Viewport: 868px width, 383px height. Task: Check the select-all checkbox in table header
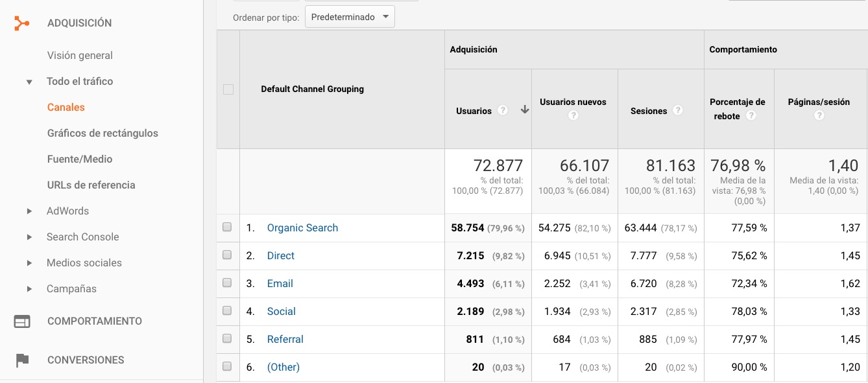point(228,91)
